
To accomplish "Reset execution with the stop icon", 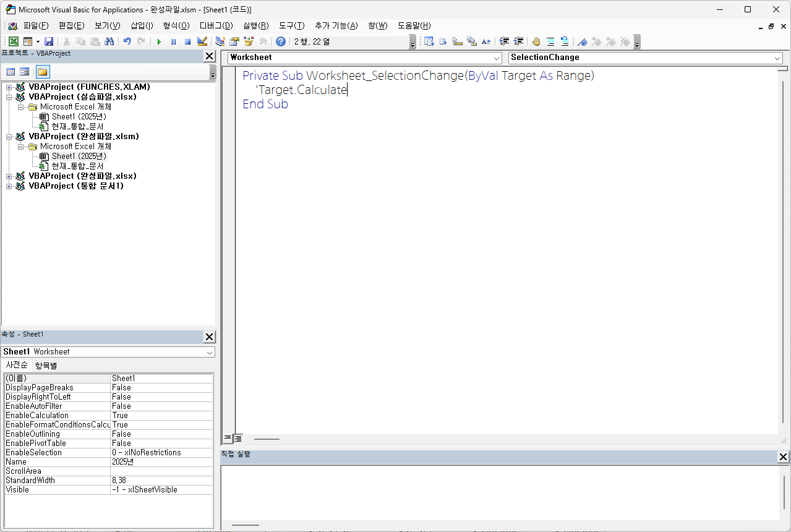I will (187, 41).
